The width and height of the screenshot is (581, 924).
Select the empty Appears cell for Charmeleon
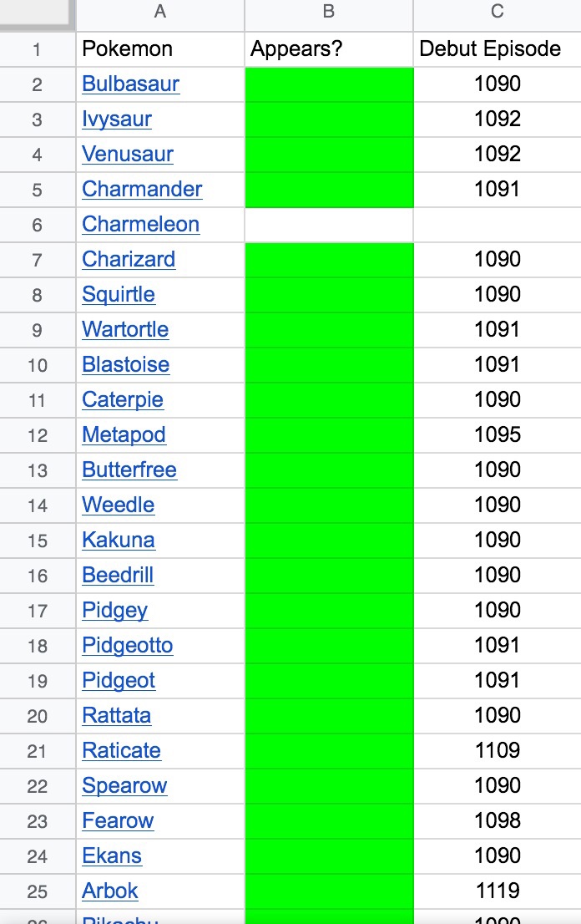click(329, 225)
